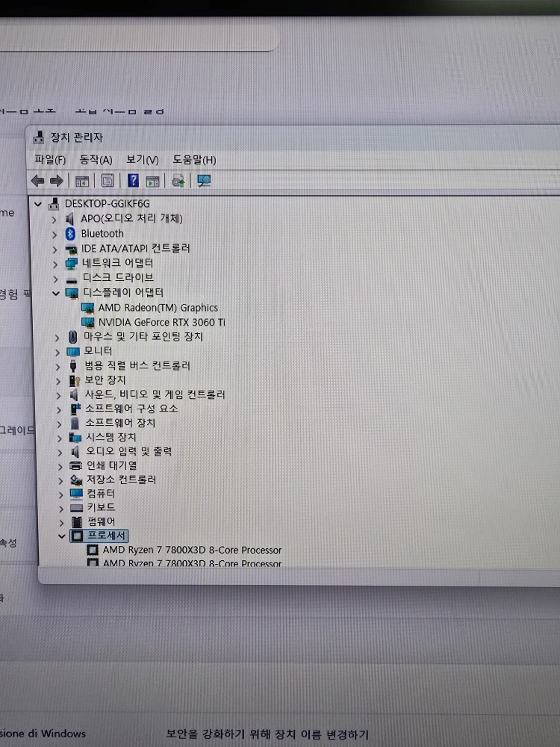Click the USB plug icon beside 범용 직렬 버스 컨트롤러
The width and height of the screenshot is (560, 747).
73,365
